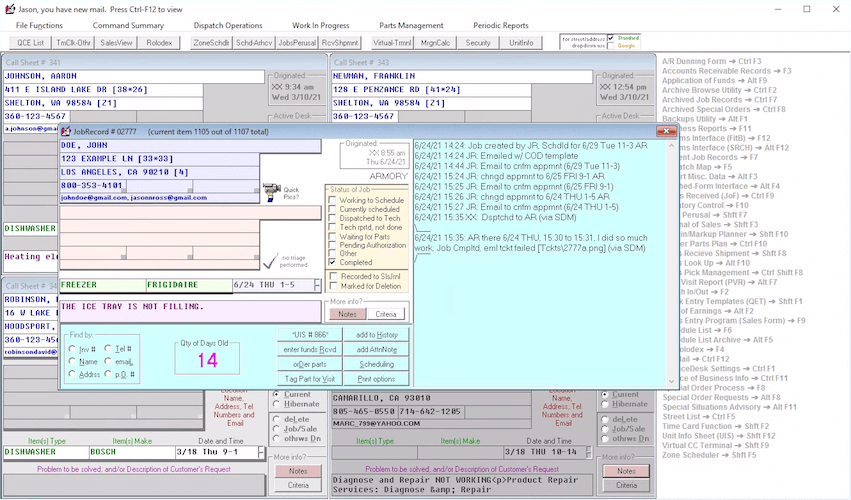Click the JobRecord window title icon

[x=66, y=131]
